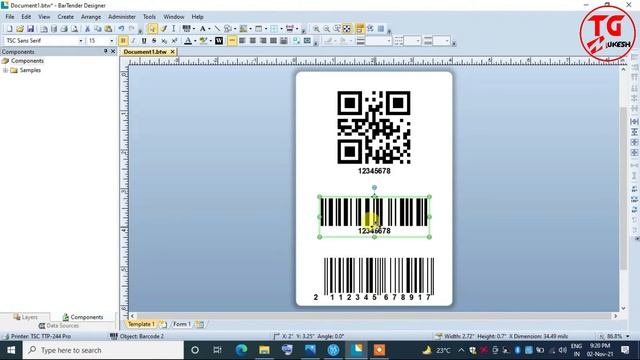The image size is (640, 360).
Task: Toggle center text alignment
Action: (253, 41)
